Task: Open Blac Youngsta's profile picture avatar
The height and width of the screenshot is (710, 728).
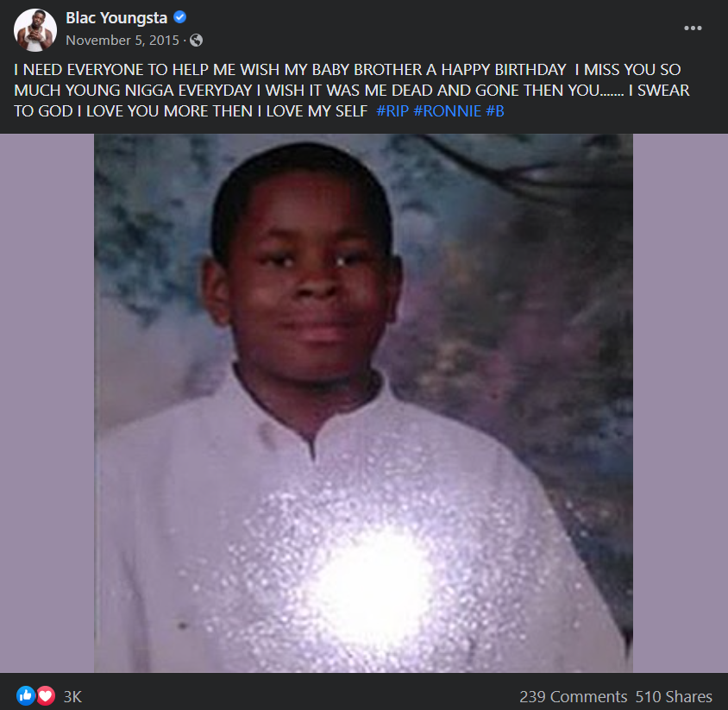Action: (x=35, y=29)
